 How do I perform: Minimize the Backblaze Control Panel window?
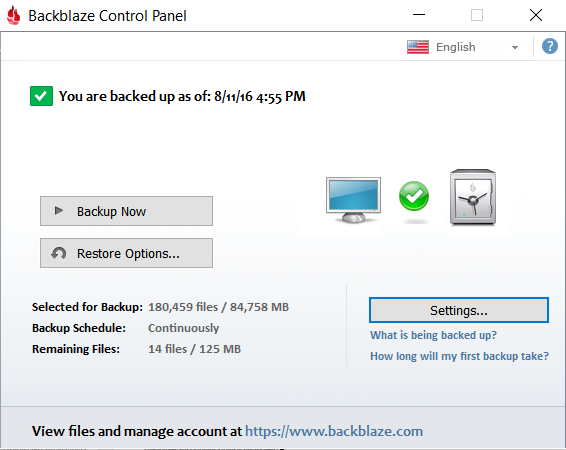pos(419,15)
